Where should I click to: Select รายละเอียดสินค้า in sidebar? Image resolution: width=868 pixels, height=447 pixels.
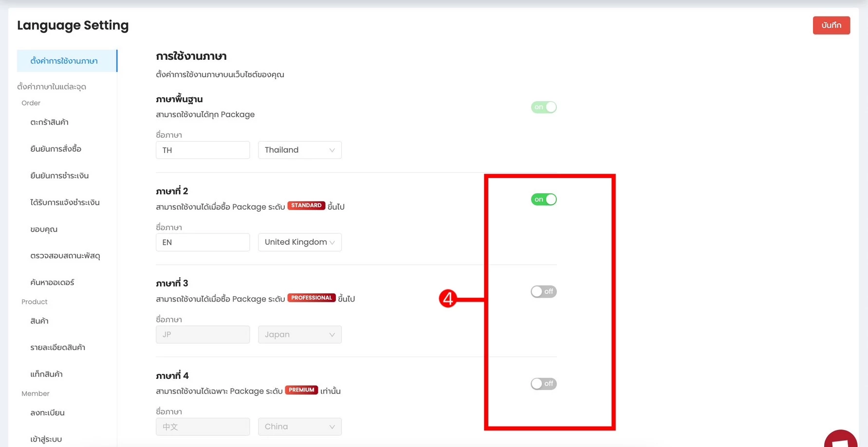click(x=57, y=347)
